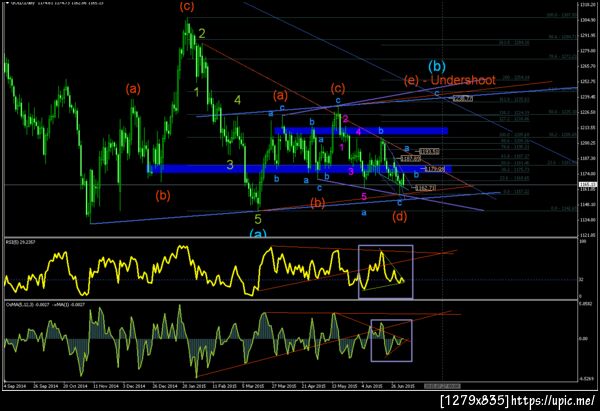Image resolution: width=600 pixels, height=411 pixels.
Task: Click the orange (d) wave label
Action: pyautogui.click(x=399, y=217)
